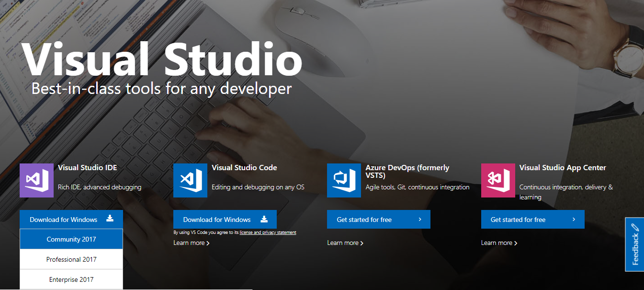Image resolution: width=644 pixels, height=290 pixels.
Task: Click the Visual Studio IDE heading
Action: tap(88, 168)
